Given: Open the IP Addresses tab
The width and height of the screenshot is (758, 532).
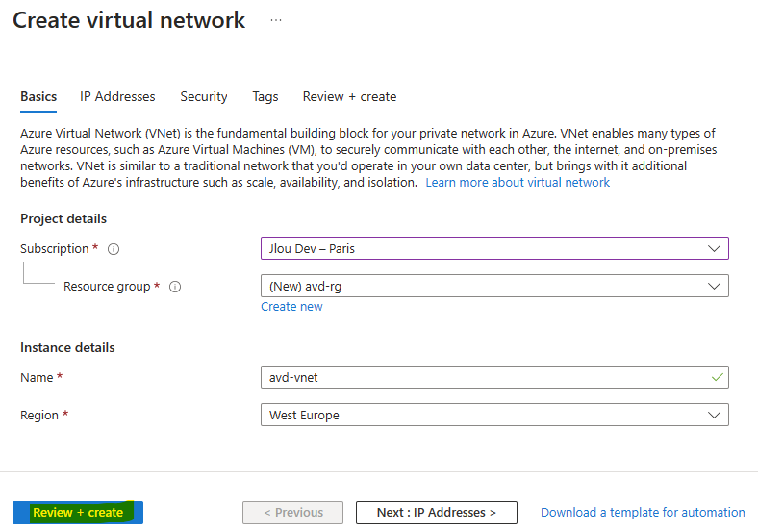Looking at the screenshot, I should [117, 97].
